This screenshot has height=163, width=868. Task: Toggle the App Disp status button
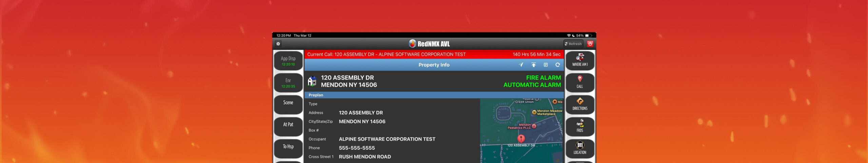pyautogui.click(x=288, y=61)
